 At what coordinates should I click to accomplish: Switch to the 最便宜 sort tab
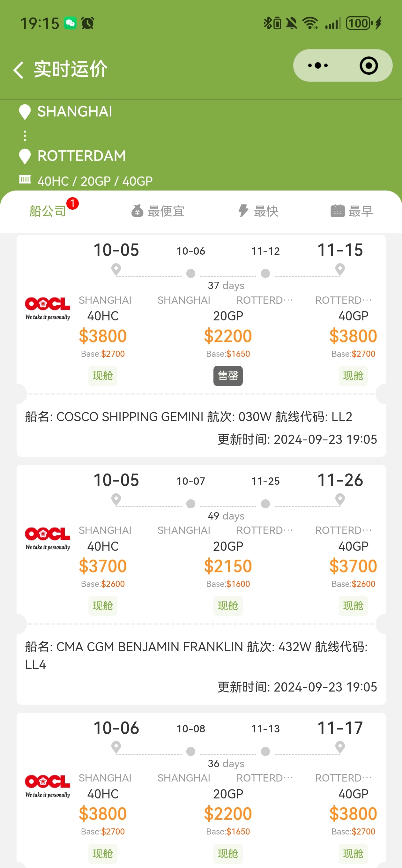point(158,211)
